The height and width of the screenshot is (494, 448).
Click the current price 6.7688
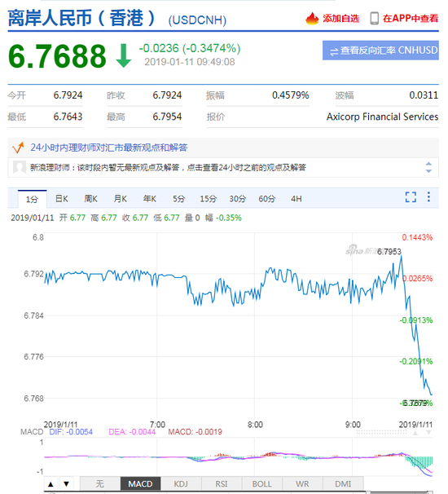(57, 56)
